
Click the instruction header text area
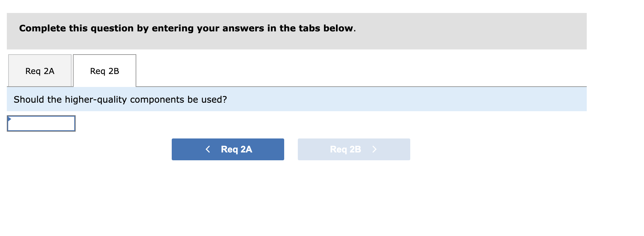187,28
